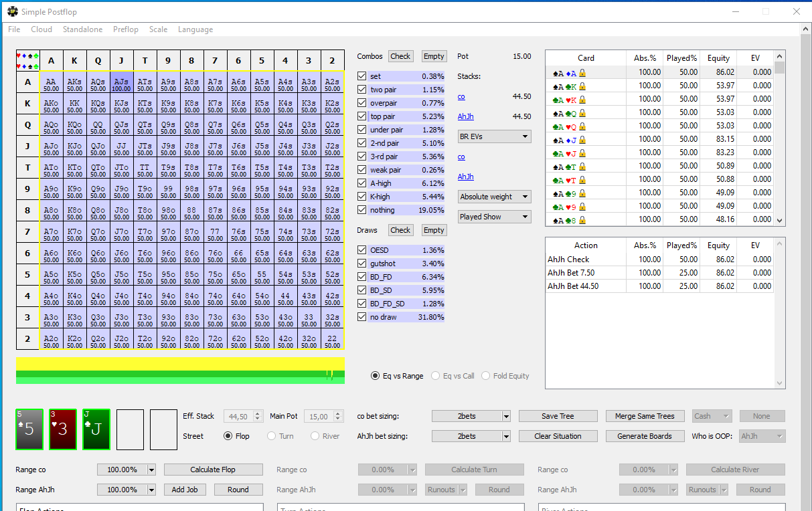Click the lock icon on A♣9♥ row
The height and width of the screenshot is (511, 812).
pos(582,206)
